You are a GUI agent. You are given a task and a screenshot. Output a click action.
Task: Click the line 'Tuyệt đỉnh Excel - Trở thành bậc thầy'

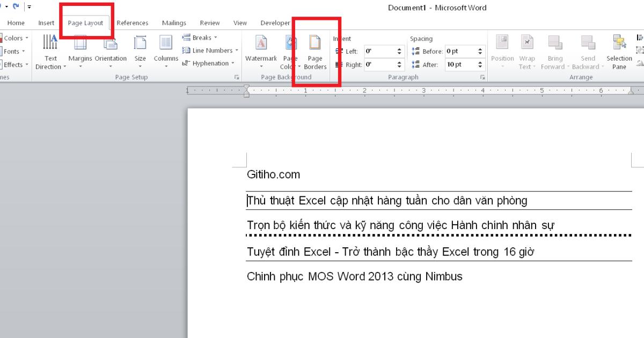coord(391,252)
